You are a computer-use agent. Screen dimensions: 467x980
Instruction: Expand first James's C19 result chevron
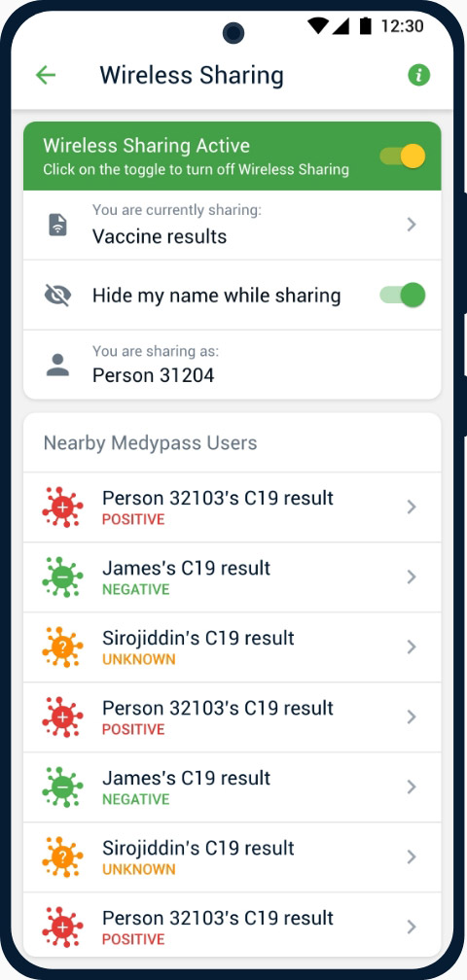tap(412, 577)
